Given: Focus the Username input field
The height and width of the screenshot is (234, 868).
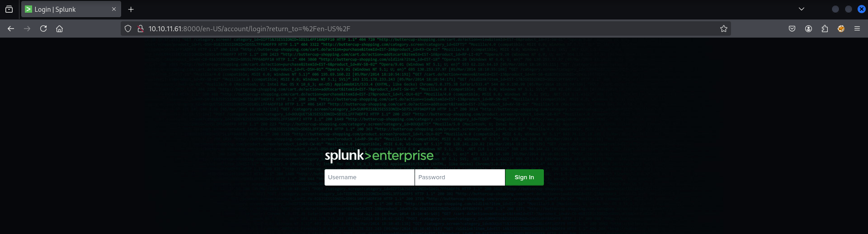Looking at the screenshot, I should click(369, 177).
